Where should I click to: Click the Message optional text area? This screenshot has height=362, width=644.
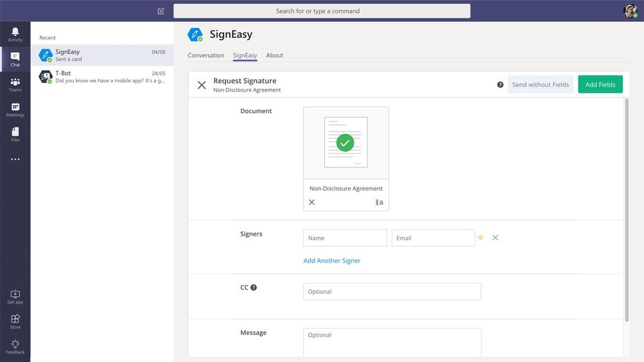coord(392,342)
